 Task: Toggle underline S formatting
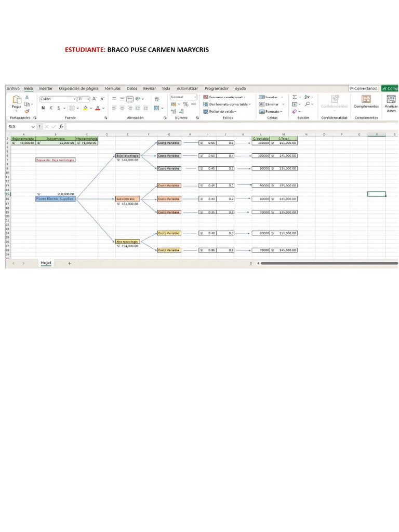[x=59, y=108]
